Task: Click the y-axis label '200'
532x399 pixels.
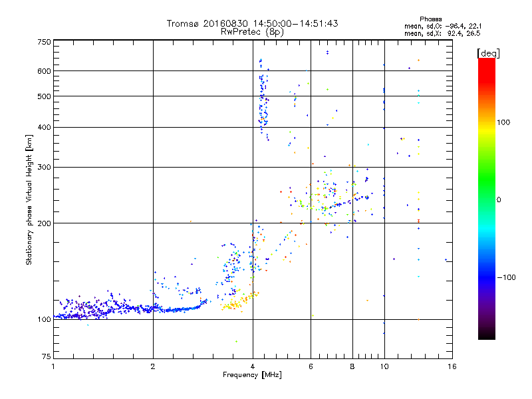Action: tap(44, 223)
